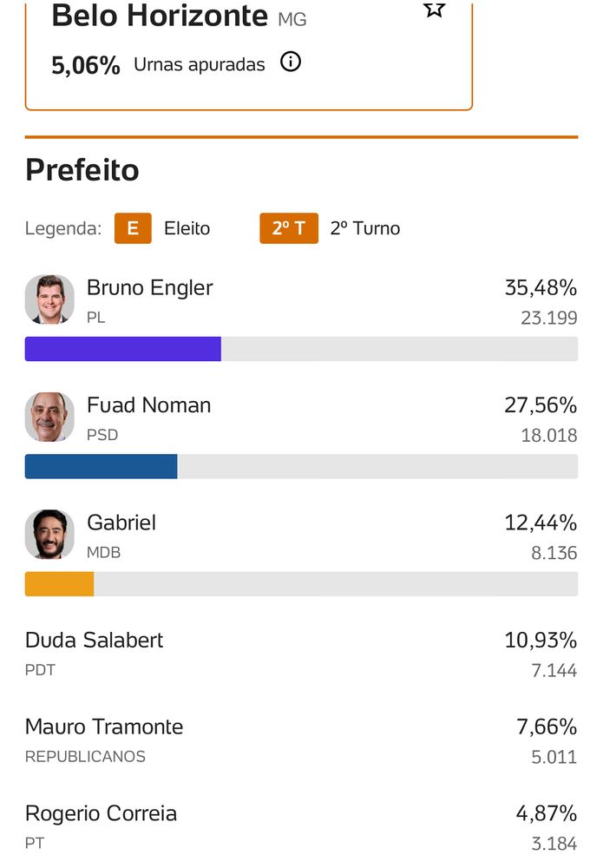The image size is (603, 868).
Task: Open Gabriel's candidate photo
Action: [x=49, y=534]
